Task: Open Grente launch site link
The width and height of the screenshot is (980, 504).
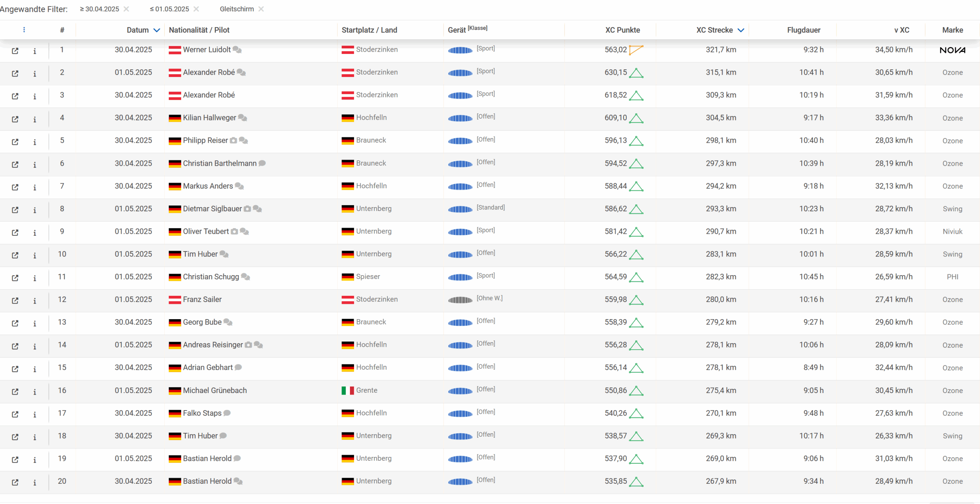Action: [x=366, y=390]
